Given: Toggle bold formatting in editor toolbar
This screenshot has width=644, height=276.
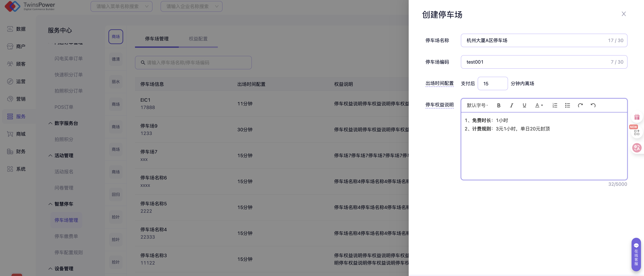Looking at the screenshot, I should point(499,106).
